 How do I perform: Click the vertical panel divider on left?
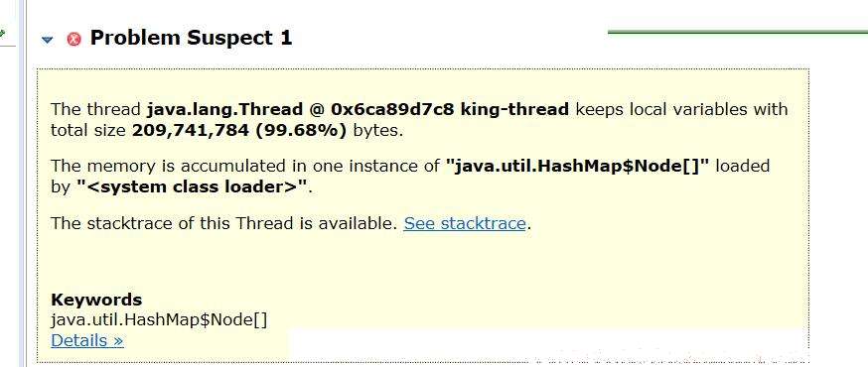click(22, 183)
